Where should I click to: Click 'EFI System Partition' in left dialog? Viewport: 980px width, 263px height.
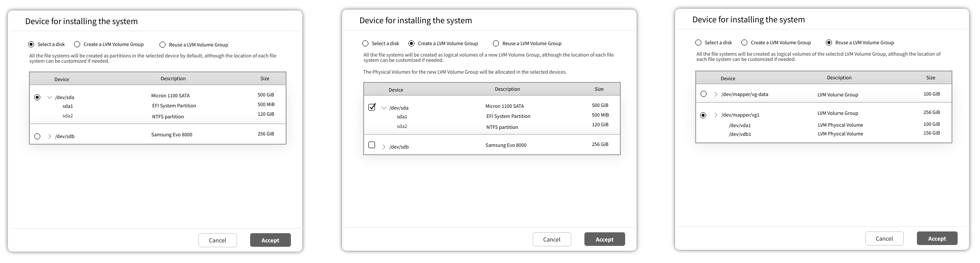pyautogui.click(x=174, y=106)
